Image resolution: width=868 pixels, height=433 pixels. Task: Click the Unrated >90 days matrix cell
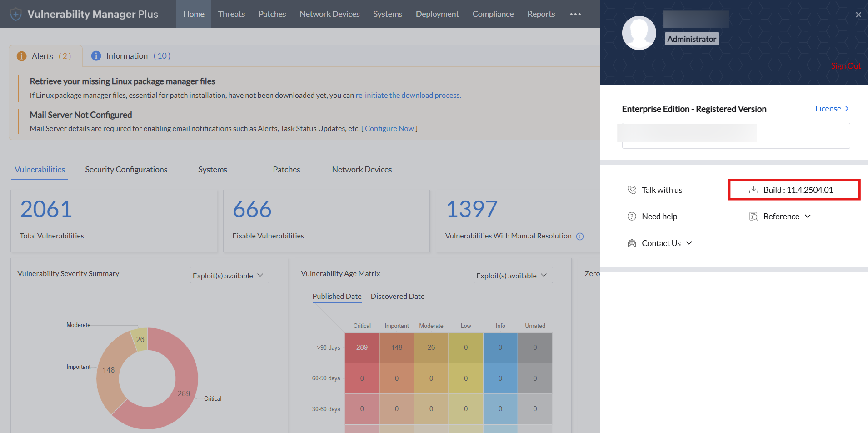pos(535,347)
